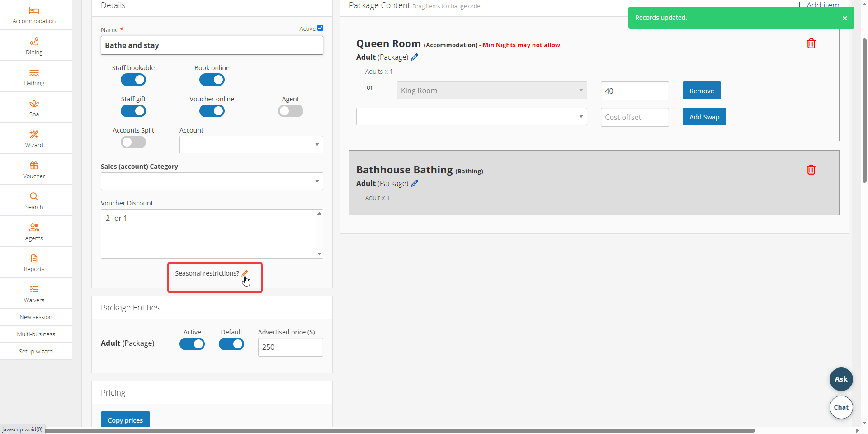The height and width of the screenshot is (434, 868).
Task: Edit Adult package under Queen Room
Action: 415,57
